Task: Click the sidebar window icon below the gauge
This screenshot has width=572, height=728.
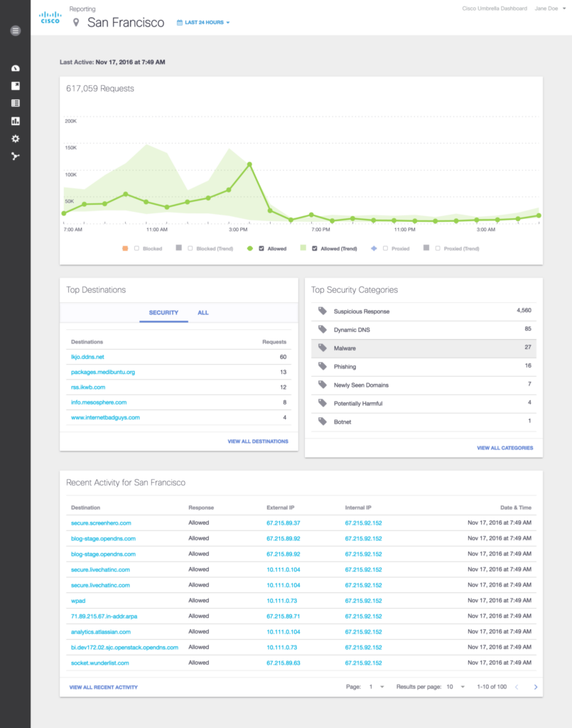Action: pyautogui.click(x=16, y=86)
